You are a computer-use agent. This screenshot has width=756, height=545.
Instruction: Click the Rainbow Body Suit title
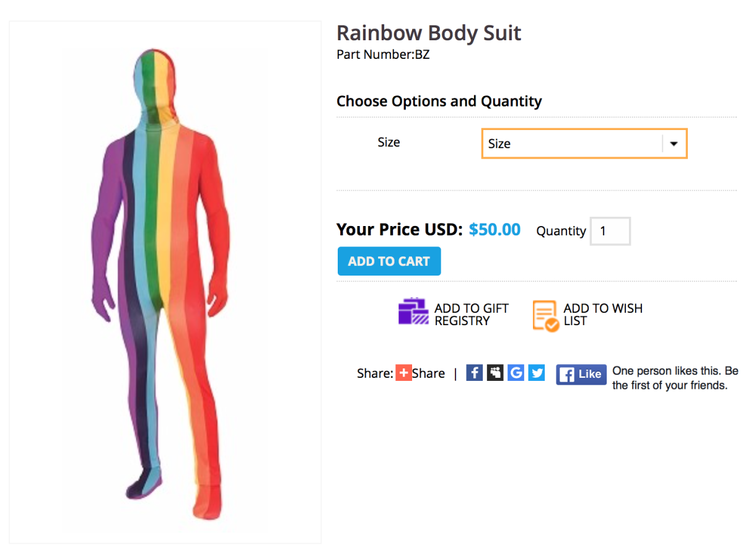coord(429,33)
